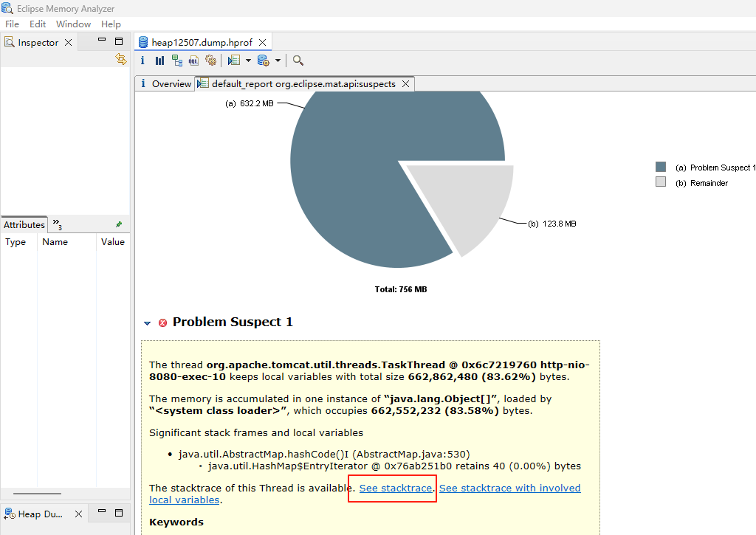Screen dimensions: 756x535
Task: Open the OQL query editor
Action: click(x=193, y=61)
